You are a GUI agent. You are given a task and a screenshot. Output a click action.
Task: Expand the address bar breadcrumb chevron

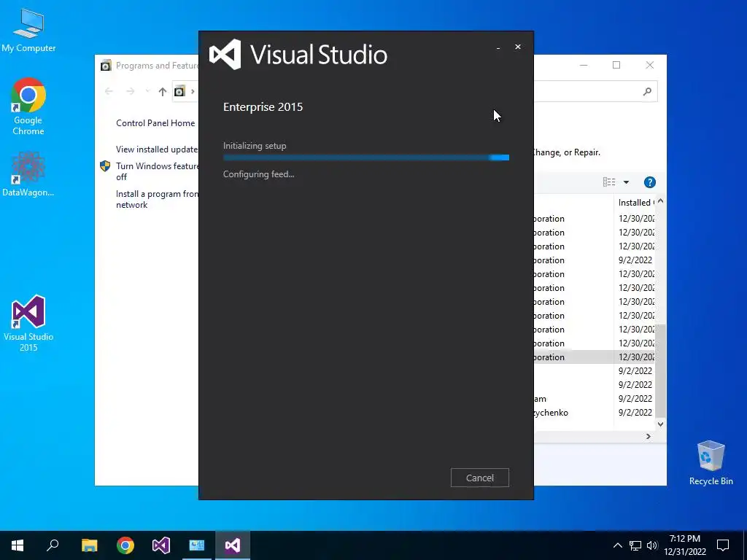click(193, 91)
